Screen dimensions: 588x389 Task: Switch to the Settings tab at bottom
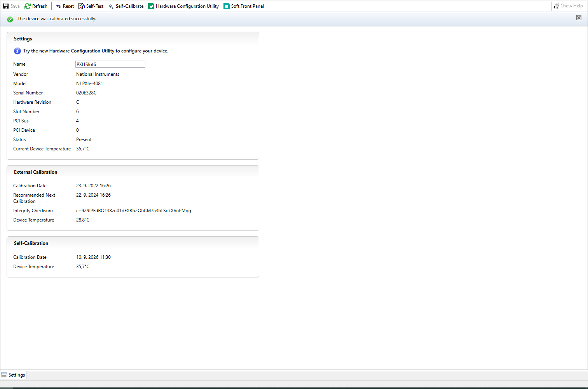coord(13,375)
